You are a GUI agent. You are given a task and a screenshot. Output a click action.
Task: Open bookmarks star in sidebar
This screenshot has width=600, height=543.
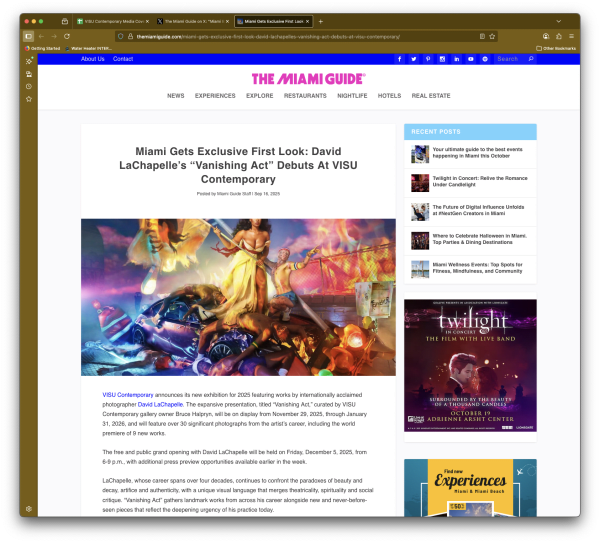click(28, 99)
